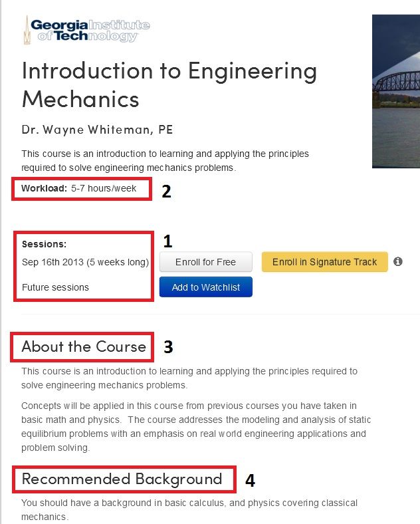Select the Sep 16th 2013 session entry
The image size is (420, 524).
click(x=86, y=262)
